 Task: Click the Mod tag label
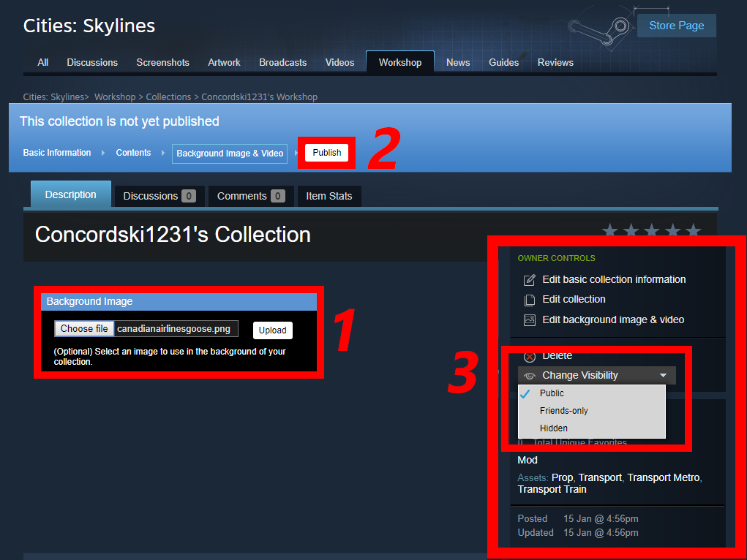coord(528,460)
